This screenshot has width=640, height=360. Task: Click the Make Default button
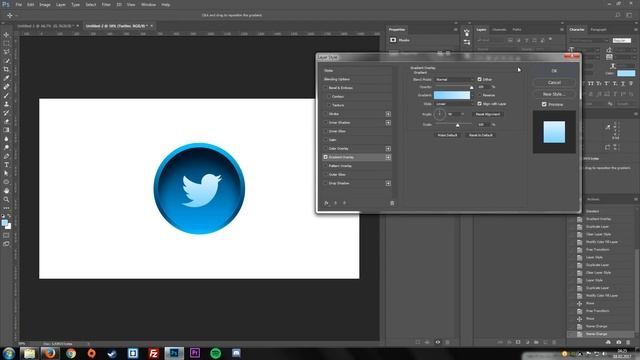click(447, 135)
